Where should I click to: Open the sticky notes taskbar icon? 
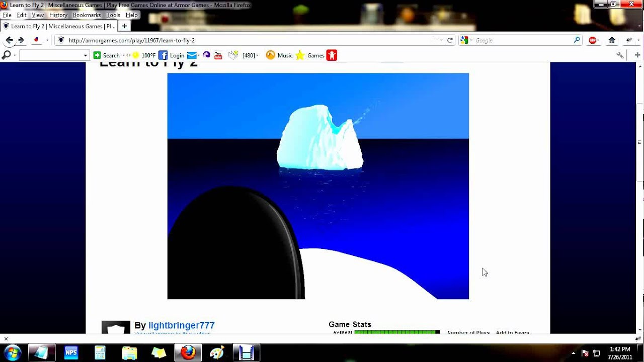click(x=158, y=352)
